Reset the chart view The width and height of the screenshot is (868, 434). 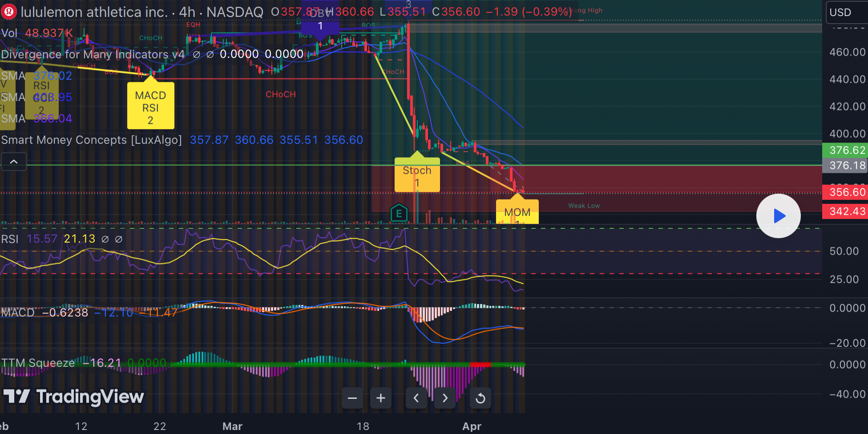pyautogui.click(x=480, y=398)
